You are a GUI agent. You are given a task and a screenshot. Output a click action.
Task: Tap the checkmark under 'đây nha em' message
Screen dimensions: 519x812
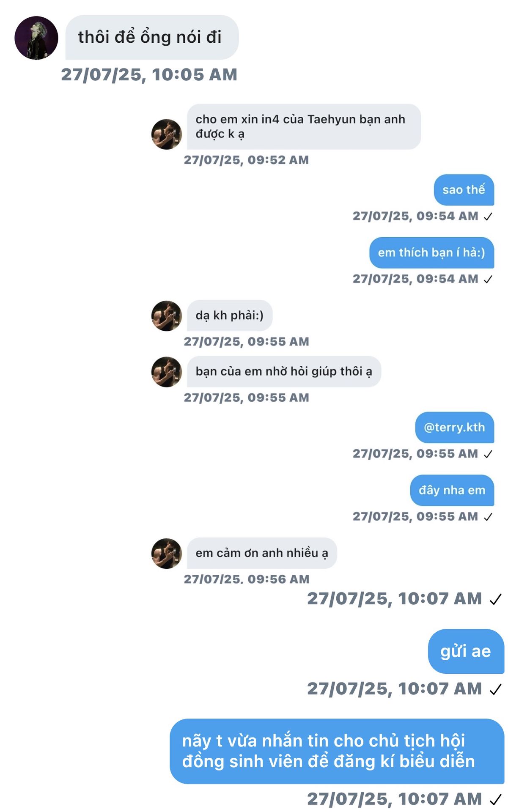click(488, 517)
